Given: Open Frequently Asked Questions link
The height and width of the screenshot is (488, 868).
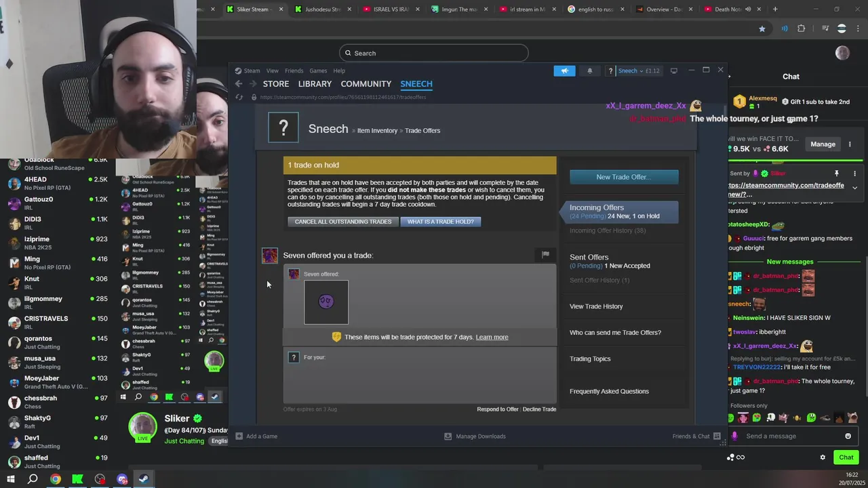Looking at the screenshot, I should (609, 391).
